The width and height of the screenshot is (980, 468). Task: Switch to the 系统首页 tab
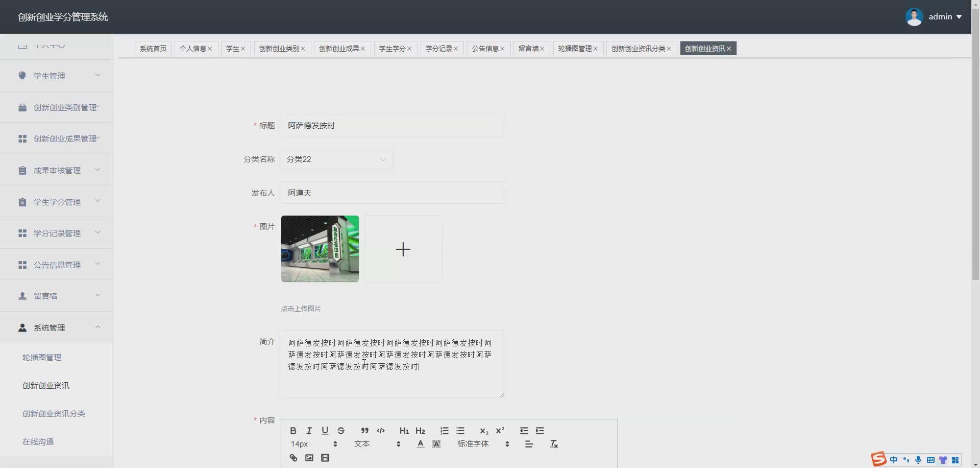pyautogui.click(x=153, y=48)
